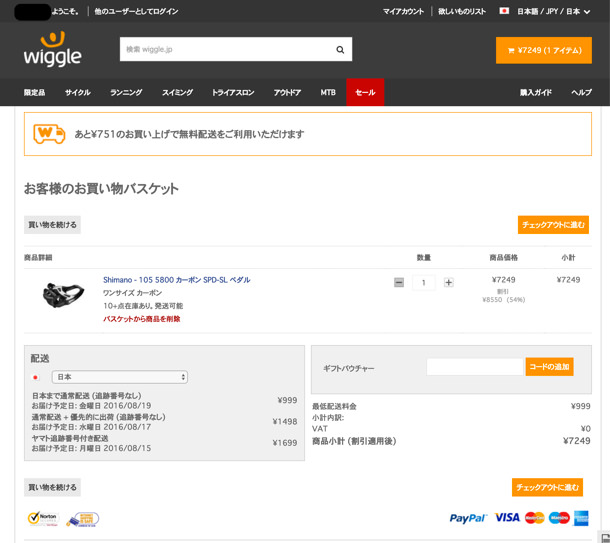Image resolution: width=610 pixels, height=543 pixels.
Task: Select 日本まで通常配送 ¥999 option
Action: [164, 401]
